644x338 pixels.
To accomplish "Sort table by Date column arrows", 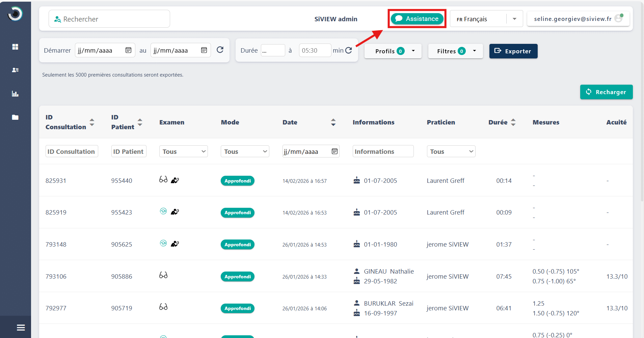I will point(333,122).
